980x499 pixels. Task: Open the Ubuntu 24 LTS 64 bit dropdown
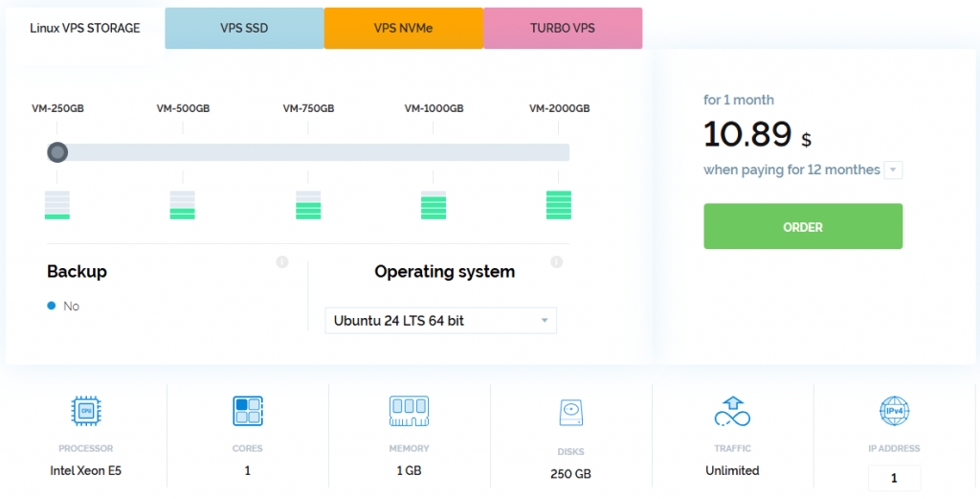[440, 321]
